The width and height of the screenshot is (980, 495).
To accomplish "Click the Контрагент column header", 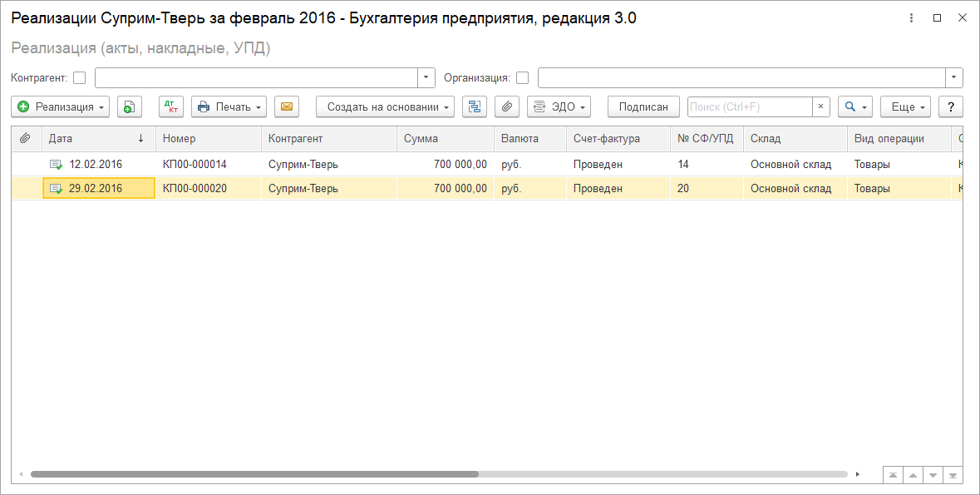I will click(x=329, y=138).
